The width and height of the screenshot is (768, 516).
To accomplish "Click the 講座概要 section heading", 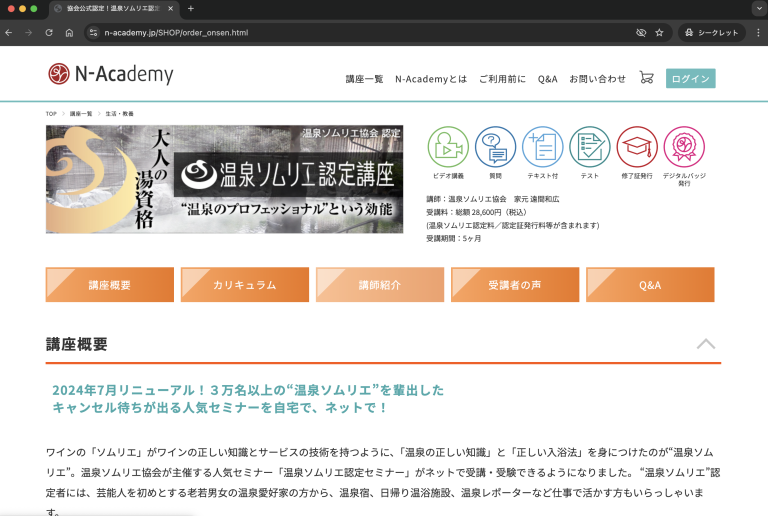I will click(76, 344).
